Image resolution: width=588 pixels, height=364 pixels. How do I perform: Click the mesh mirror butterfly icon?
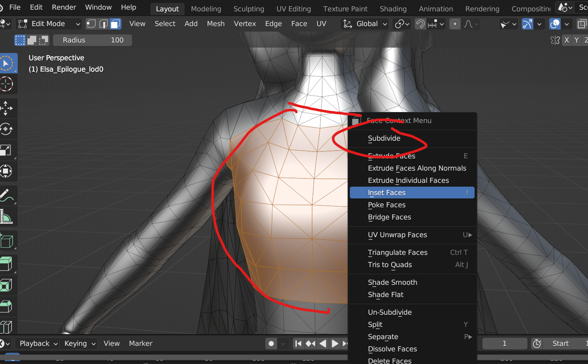click(x=555, y=40)
